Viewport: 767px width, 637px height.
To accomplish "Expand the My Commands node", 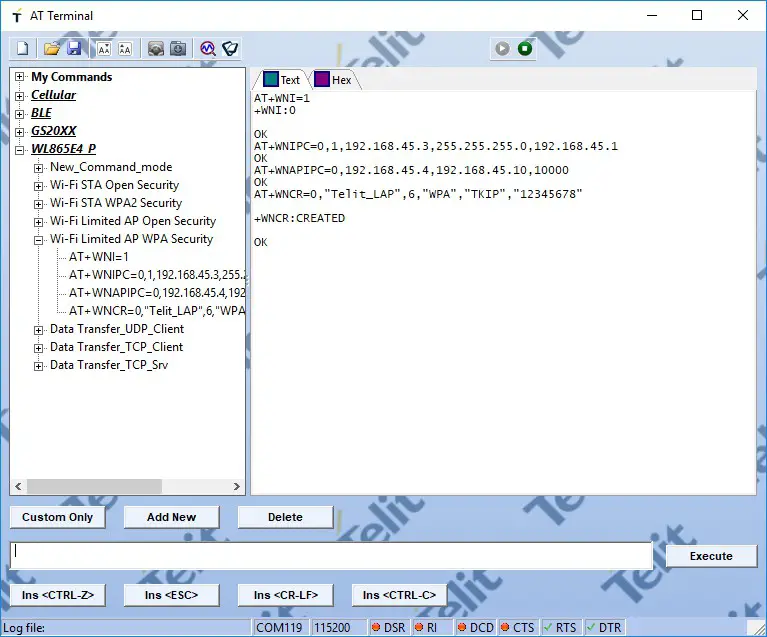I will tap(19, 77).
